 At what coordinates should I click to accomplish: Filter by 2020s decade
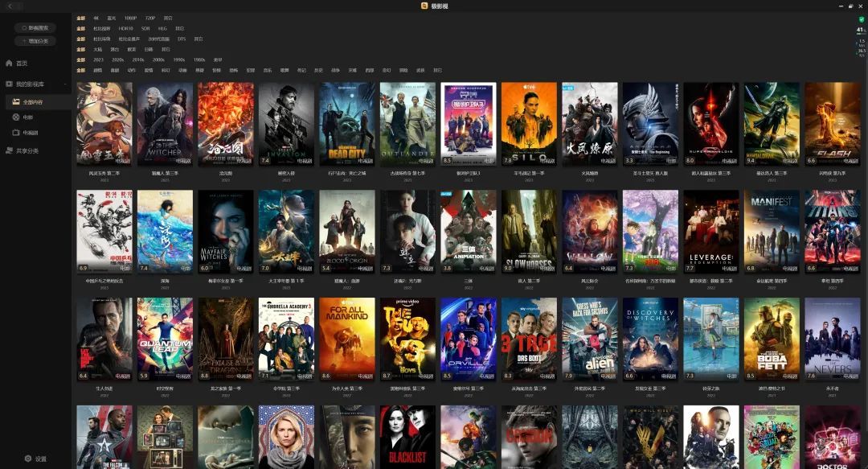click(x=118, y=60)
